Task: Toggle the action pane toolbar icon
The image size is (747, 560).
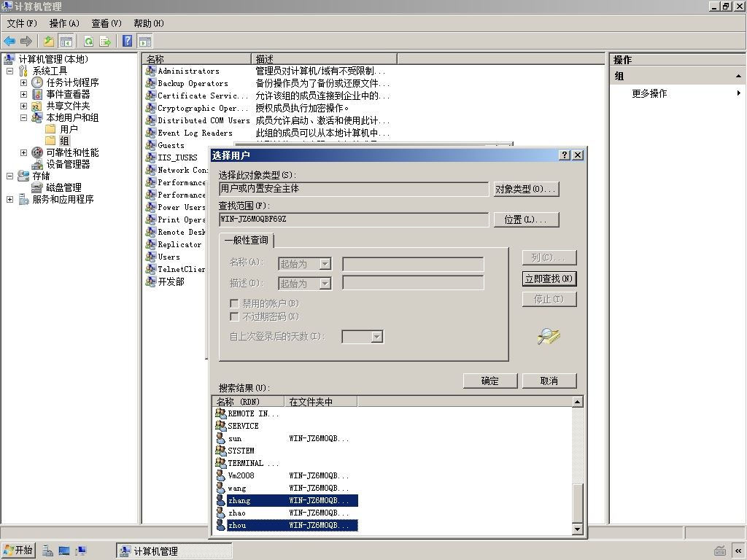Action: coord(145,41)
